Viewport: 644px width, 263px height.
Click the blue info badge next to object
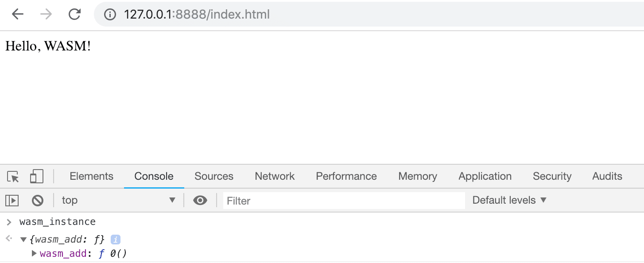point(115,240)
